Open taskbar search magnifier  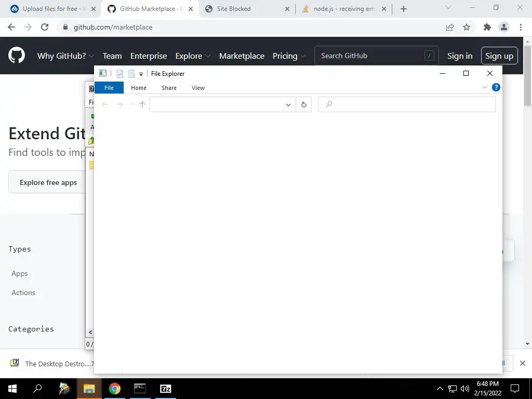(x=37, y=389)
